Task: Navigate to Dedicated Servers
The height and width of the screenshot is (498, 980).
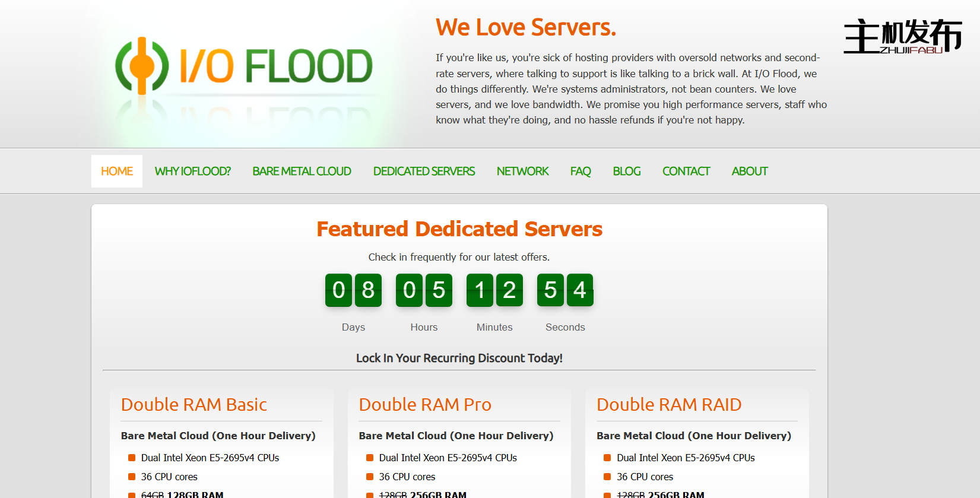Action: [x=424, y=172]
